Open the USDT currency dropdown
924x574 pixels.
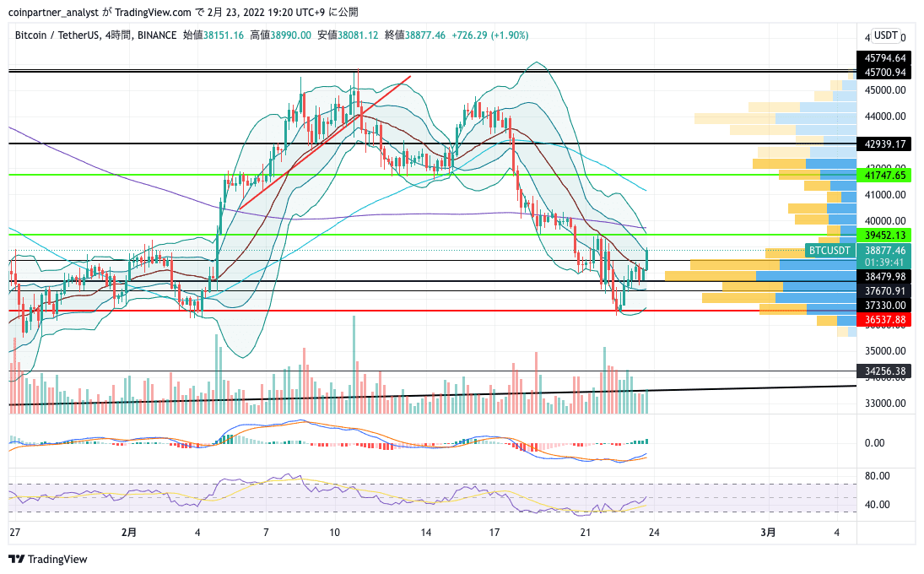click(885, 35)
